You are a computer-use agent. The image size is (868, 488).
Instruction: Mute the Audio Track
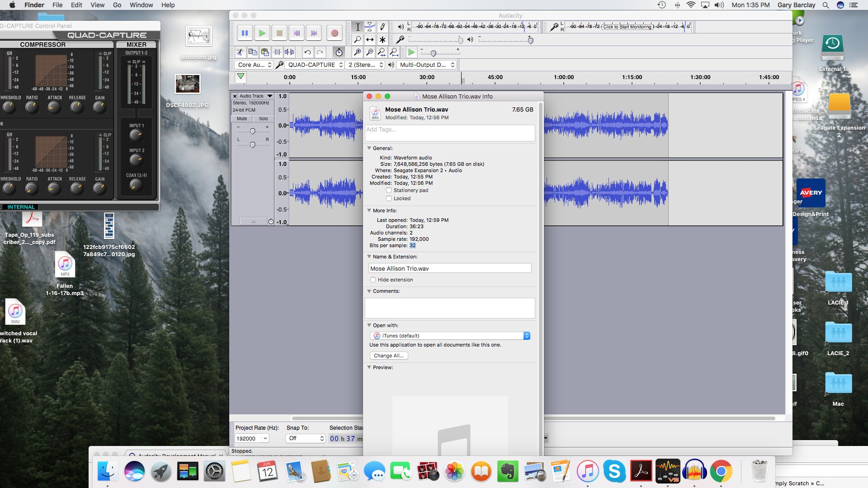pyautogui.click(x=242, y=119)
